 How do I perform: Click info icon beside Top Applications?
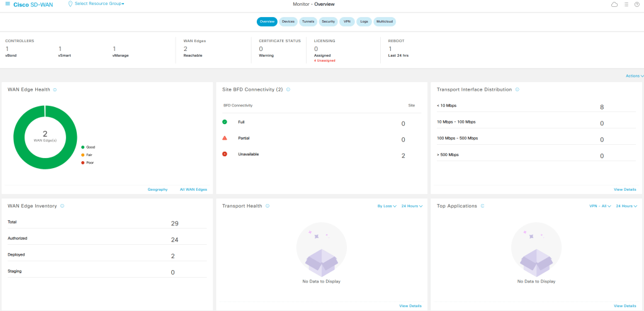(x=483, y=206)
